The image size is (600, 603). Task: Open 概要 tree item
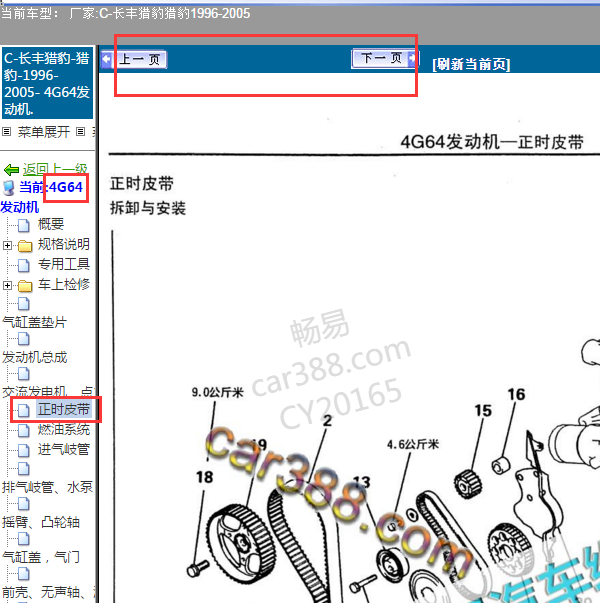click(50, 224)
